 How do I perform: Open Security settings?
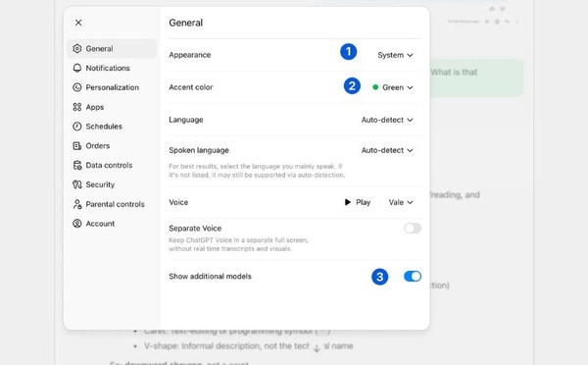click(x=112, y=184)
